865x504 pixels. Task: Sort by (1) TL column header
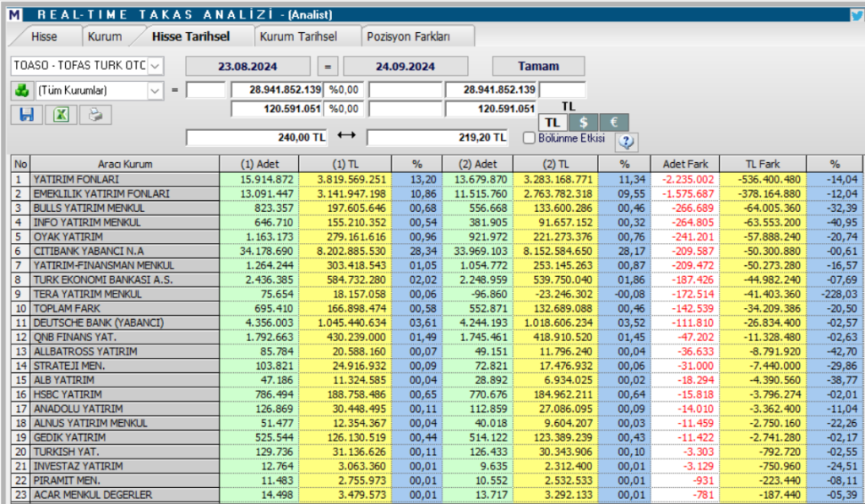click(x=345, y=164)
